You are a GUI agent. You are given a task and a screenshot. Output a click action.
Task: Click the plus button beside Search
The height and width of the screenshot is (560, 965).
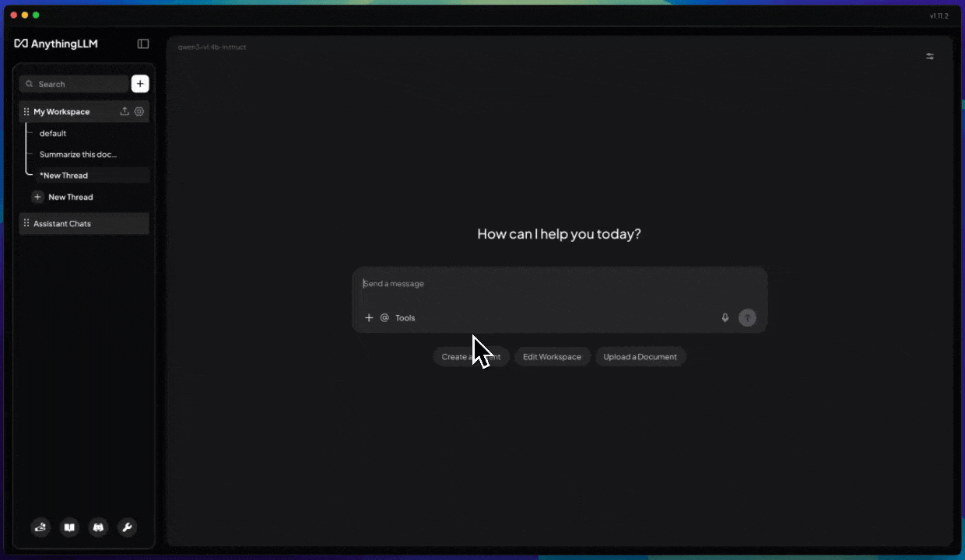140,84
